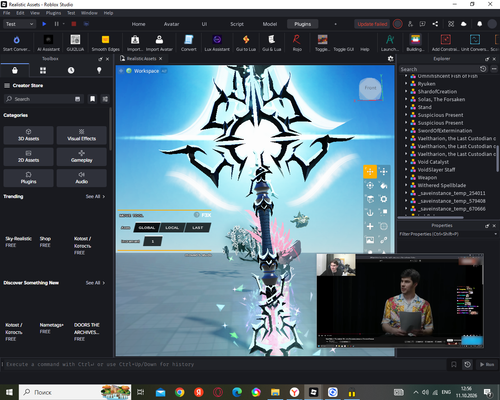Expand the Ryuken tree item
Image resolution: width=500 pixels, height=400 pixels.
pos(406,84)
